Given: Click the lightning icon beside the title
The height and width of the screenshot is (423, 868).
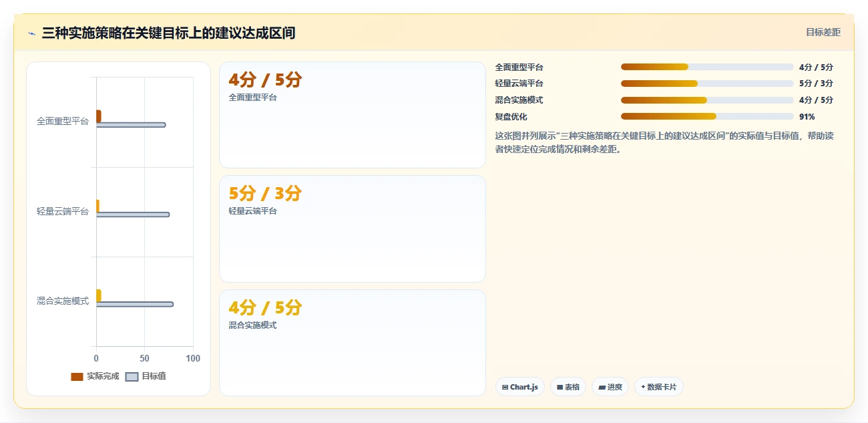Looking at the screenshot, I should point(31,33).
